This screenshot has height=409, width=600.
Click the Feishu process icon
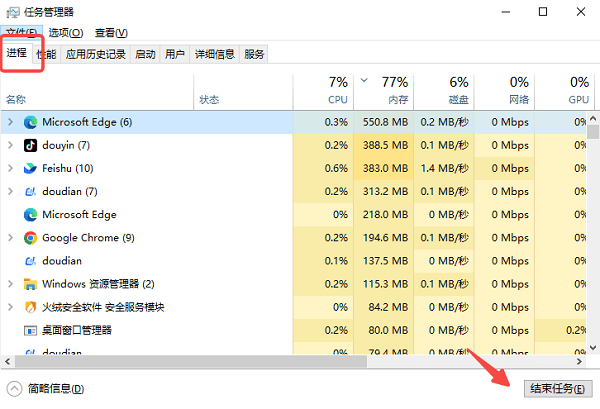pyautogui.click(x=31, y=168)
